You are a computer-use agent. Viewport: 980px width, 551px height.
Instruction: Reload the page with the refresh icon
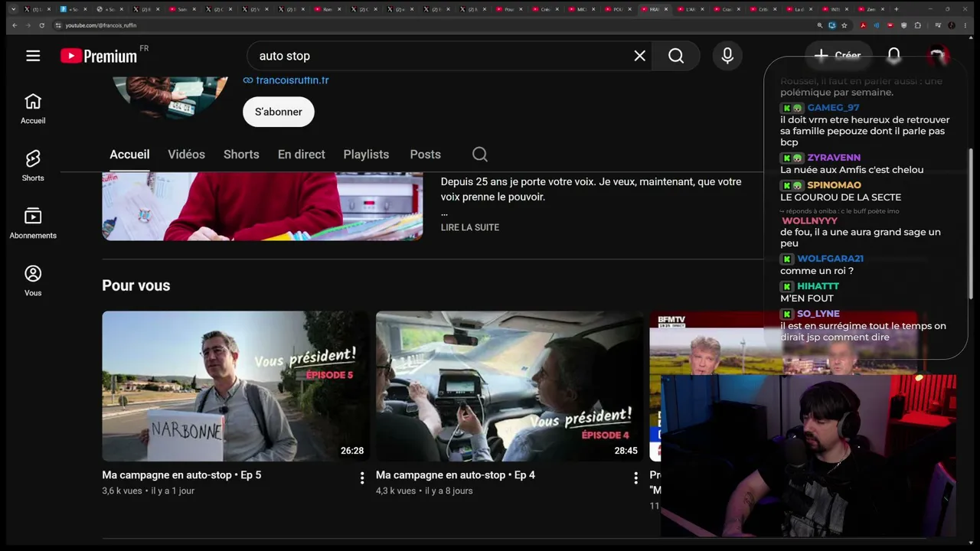(x=41, y=25)
